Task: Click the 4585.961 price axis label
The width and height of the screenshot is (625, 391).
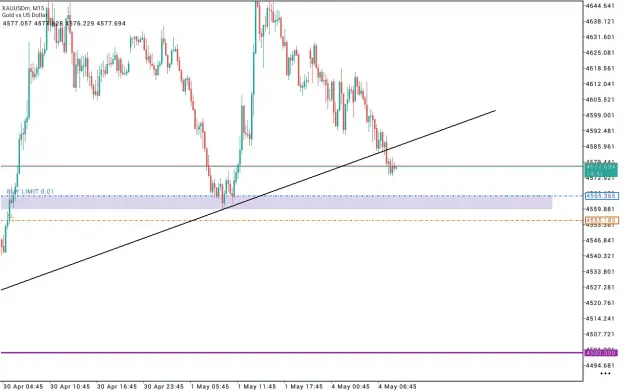Action: [x=600, y=147]
